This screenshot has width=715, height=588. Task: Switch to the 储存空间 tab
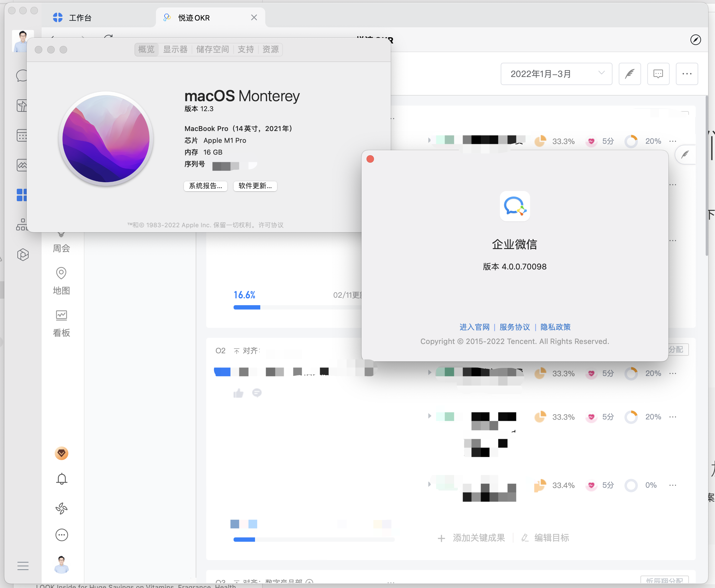click(212, 49)
